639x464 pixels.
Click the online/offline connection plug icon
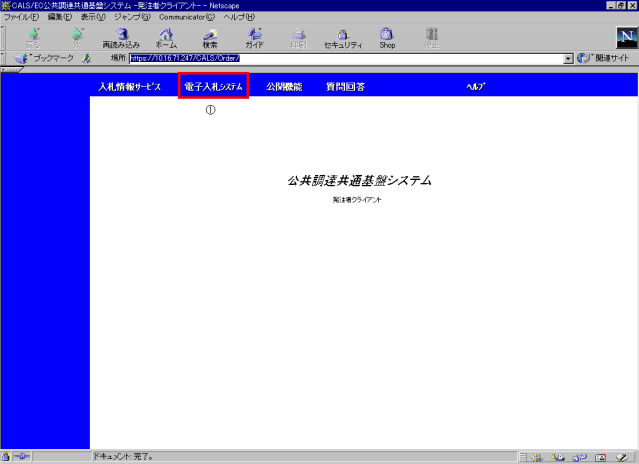[22, 457]
